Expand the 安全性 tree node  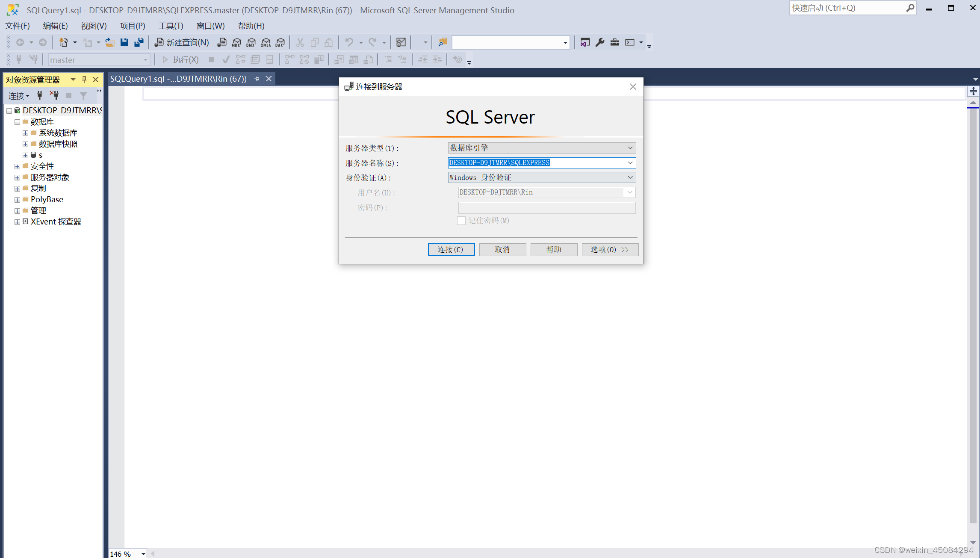(x=17, y=166)
